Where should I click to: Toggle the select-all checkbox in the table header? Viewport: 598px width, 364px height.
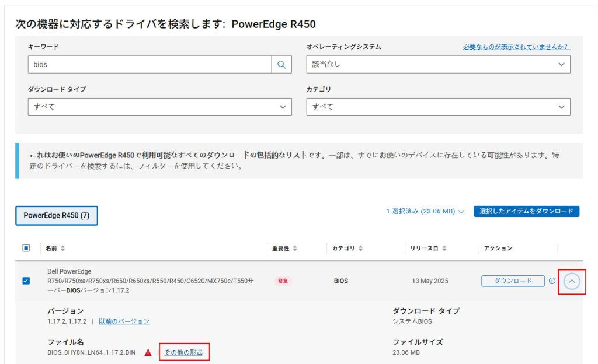click(26, 249)
